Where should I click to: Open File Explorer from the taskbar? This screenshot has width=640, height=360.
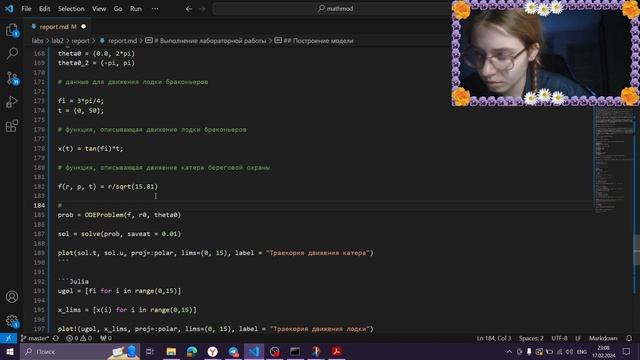pyautogui.click(x=171, y=351)
